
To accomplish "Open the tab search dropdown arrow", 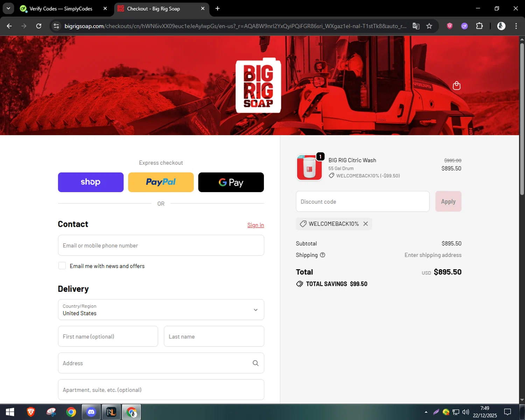I will point(8,8).
